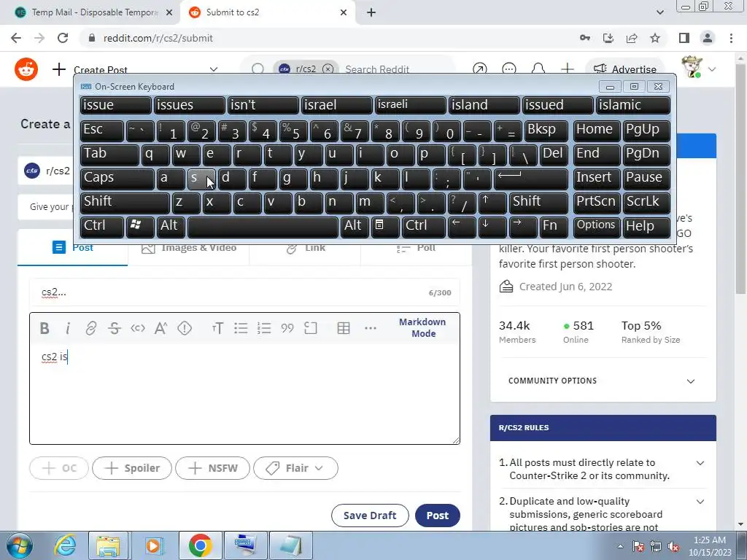
Task: Toggle Caps key on On-Screen Keyboard
Action: click(117, 179)
